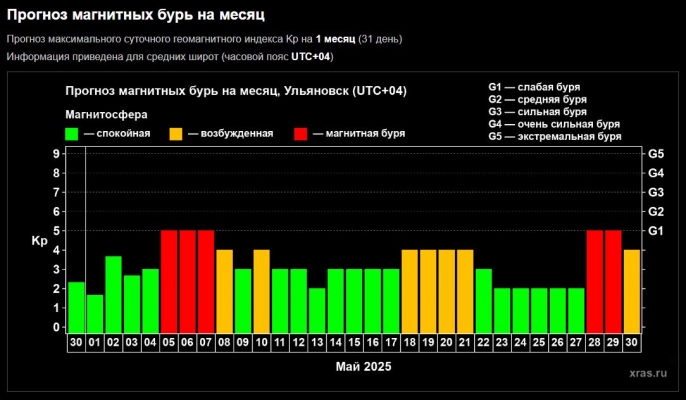Screen dimensions: 686x400
Task: Select the red bar for May 05
Action: (x=169, y=281)
